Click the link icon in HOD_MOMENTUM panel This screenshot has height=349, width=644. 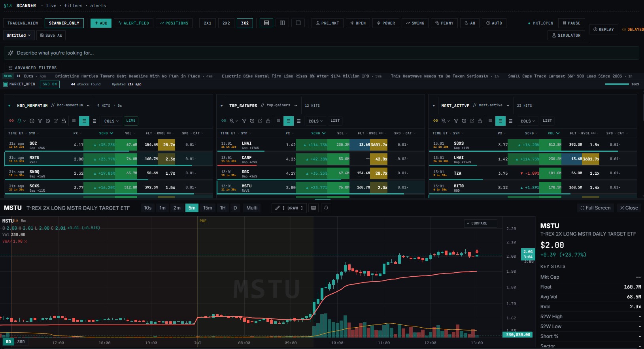click(x=11, y=121)
